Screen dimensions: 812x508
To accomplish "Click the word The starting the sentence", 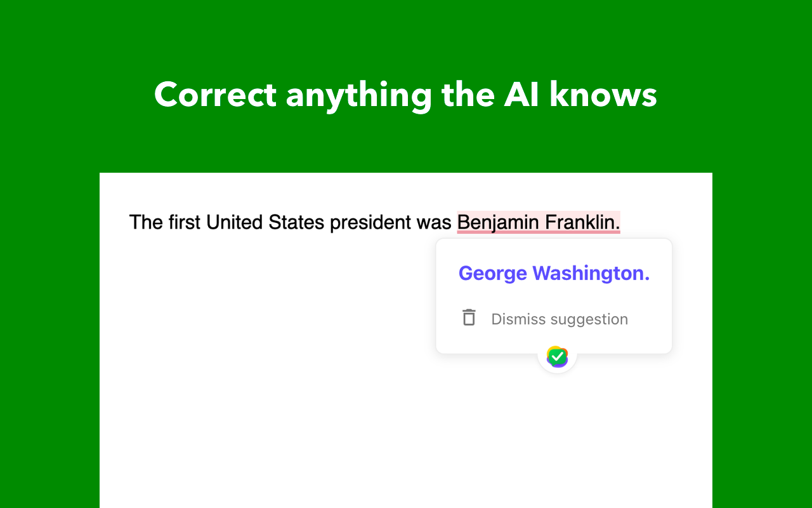I will tap(146, 222).
